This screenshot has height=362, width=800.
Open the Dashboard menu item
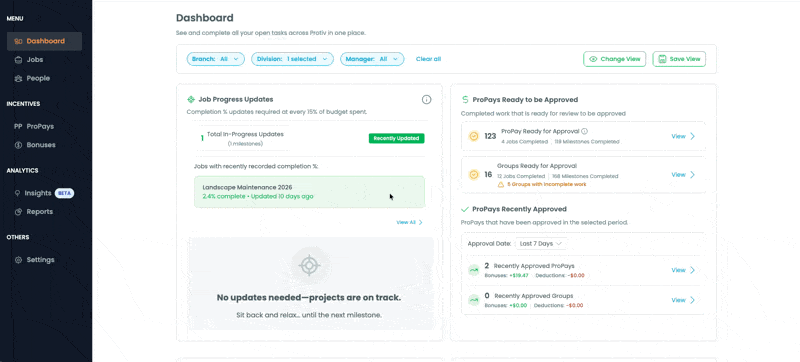[x=44, y=41]
